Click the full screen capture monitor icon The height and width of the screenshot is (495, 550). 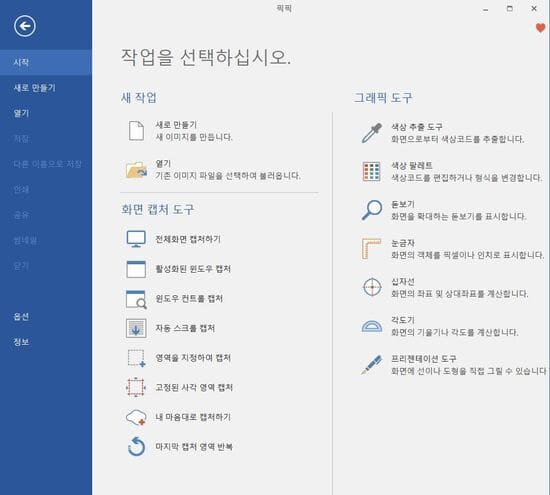pos(136,239)
